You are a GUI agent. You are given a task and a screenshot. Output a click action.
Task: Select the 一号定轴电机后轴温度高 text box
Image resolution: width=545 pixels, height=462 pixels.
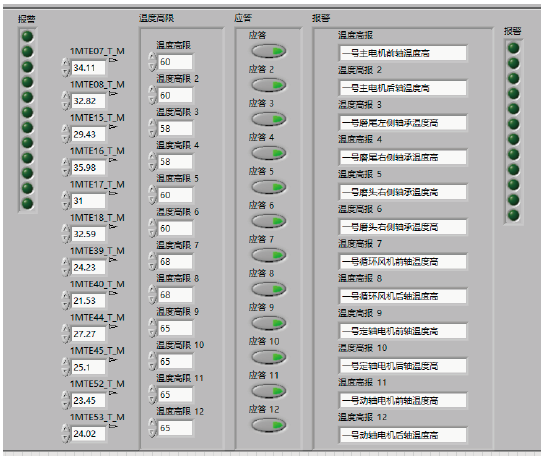tap(403, 366)
